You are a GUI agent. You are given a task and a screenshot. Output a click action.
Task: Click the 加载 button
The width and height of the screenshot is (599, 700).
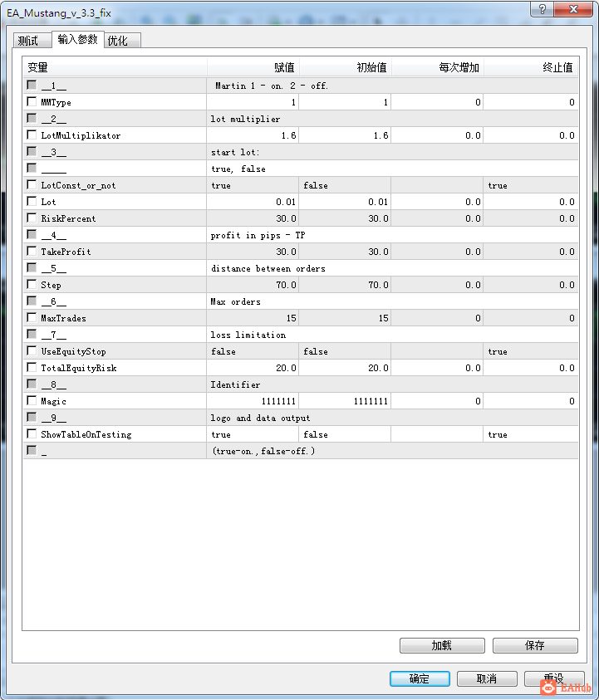(x=442, y=645)
